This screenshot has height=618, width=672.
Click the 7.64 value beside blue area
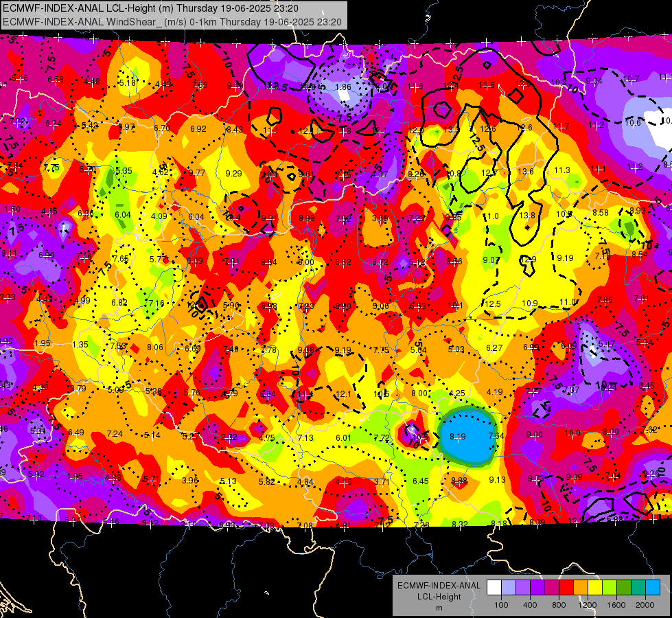(496, 436)
